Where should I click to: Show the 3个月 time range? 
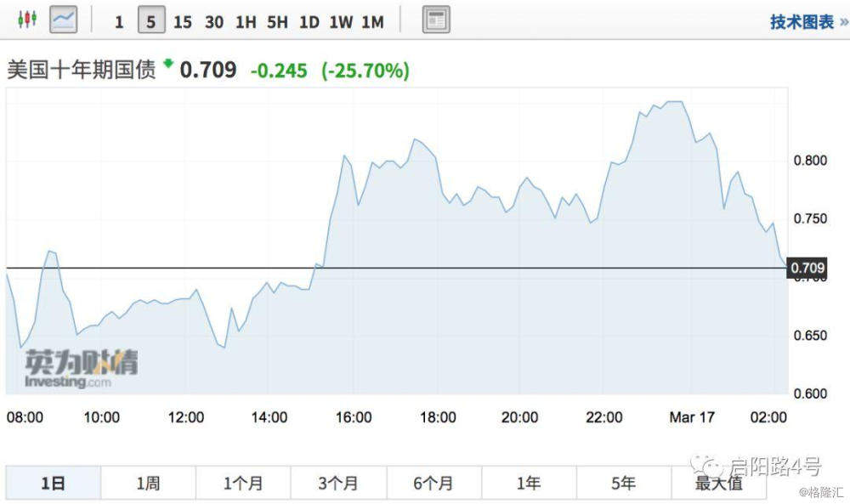point(338,483)
